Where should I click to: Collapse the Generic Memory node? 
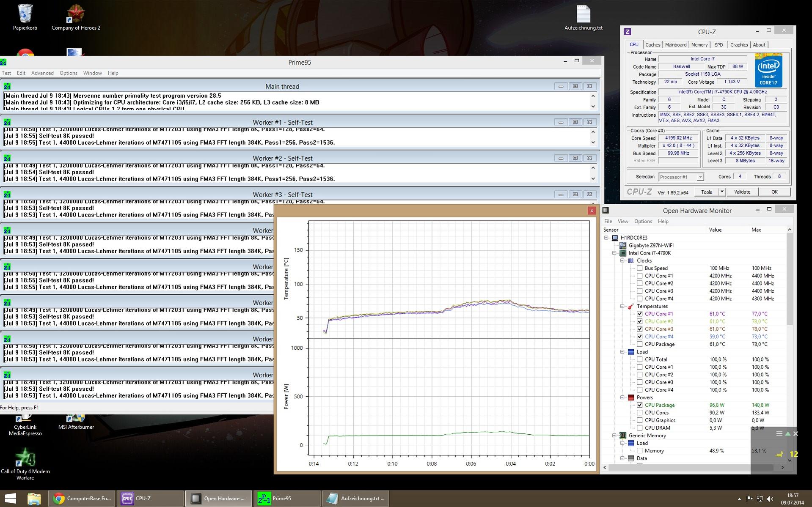[x=614, y=436]
